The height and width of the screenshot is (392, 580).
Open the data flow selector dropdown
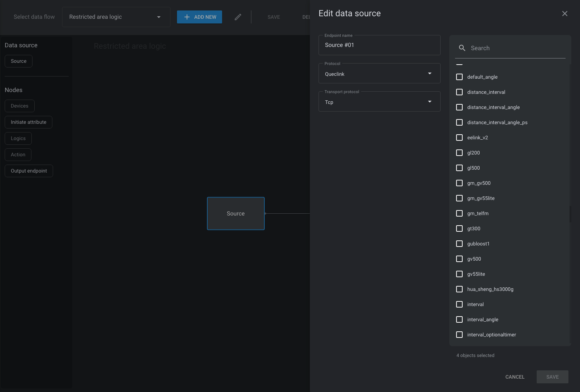click(116, 17)
